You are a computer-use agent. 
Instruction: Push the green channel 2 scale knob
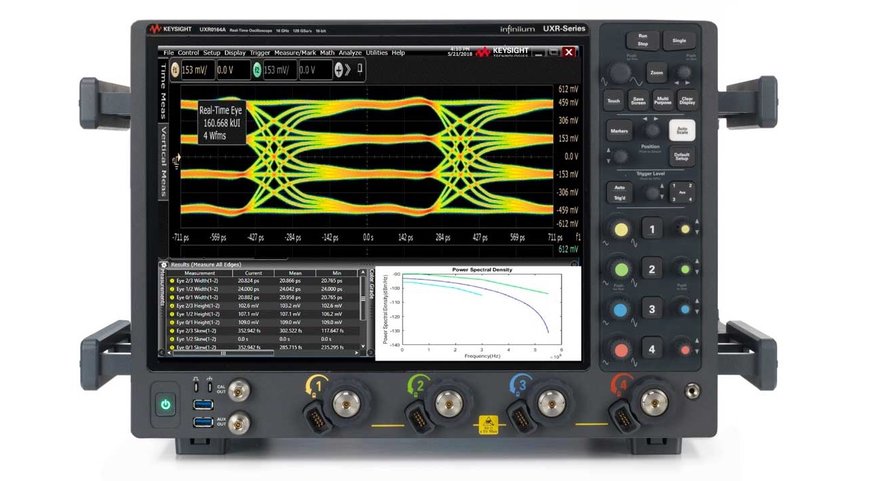[x=621, y=269]
